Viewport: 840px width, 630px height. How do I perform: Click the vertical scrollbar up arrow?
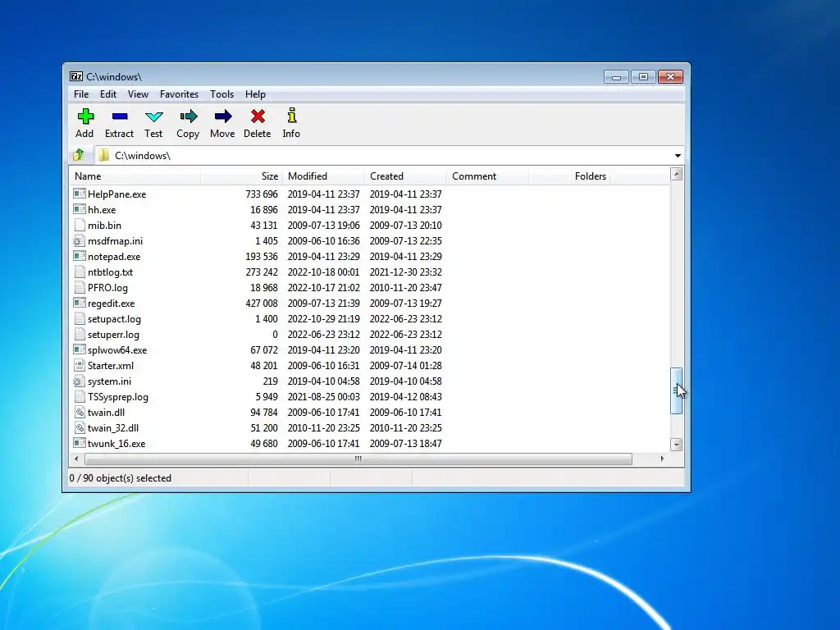tap(677, 174)
